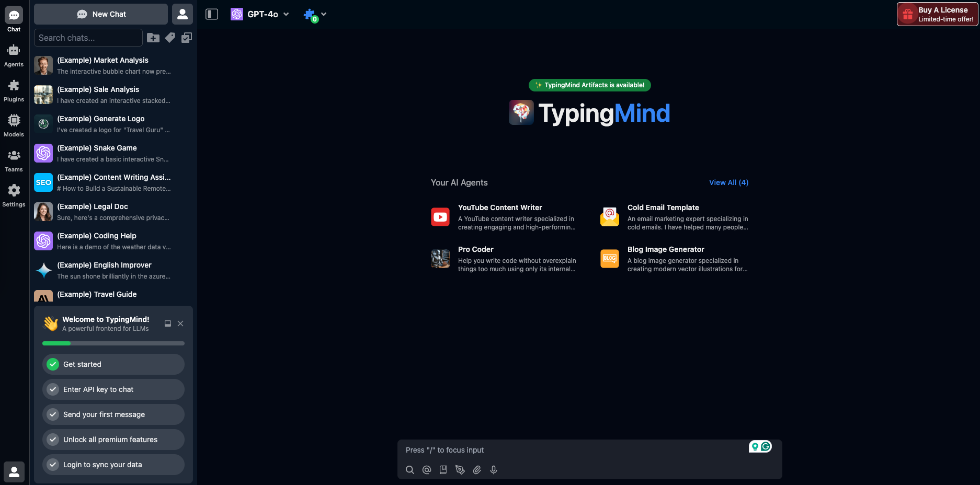Click the search icon in message bar
The width and height of the screenshot is (980, 485).
(x=410, y=470)
